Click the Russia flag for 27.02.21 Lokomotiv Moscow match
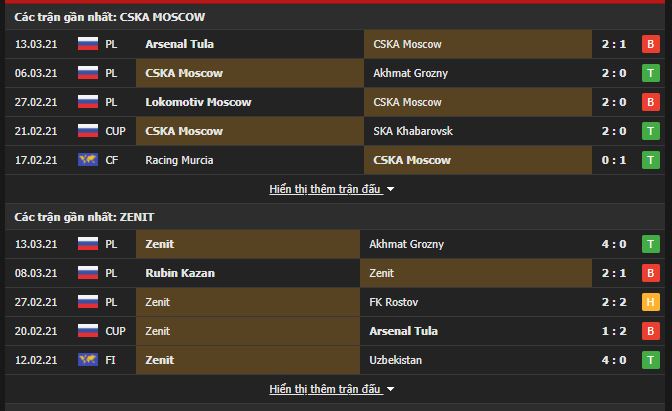672x411 pixels. 88,102
